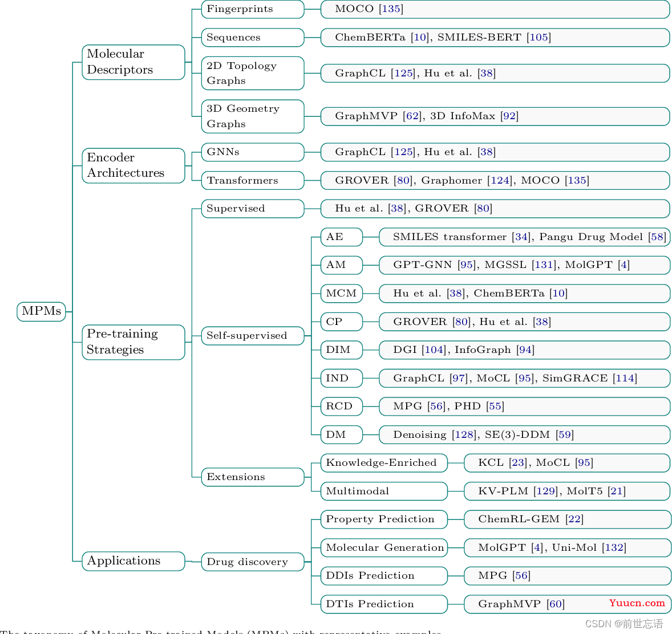The width and height of the screenshot is (672, 634).
Task: Select the Encoder Architectures node
Action: (133, 166)
